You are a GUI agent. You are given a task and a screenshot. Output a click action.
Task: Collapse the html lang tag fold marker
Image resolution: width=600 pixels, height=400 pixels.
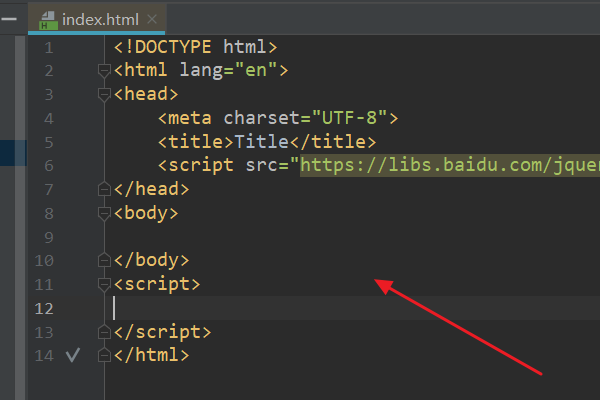pyautogui.click(x=104, y=71)
